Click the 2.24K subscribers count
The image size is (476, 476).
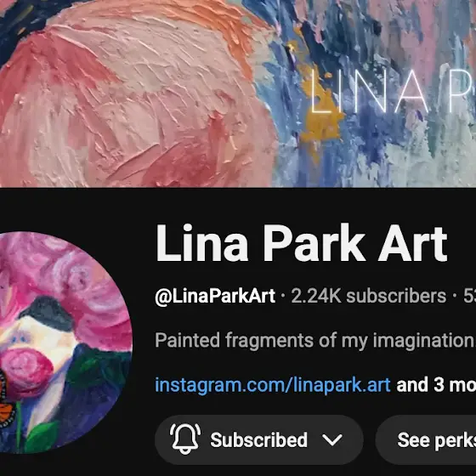pos(369,296)
